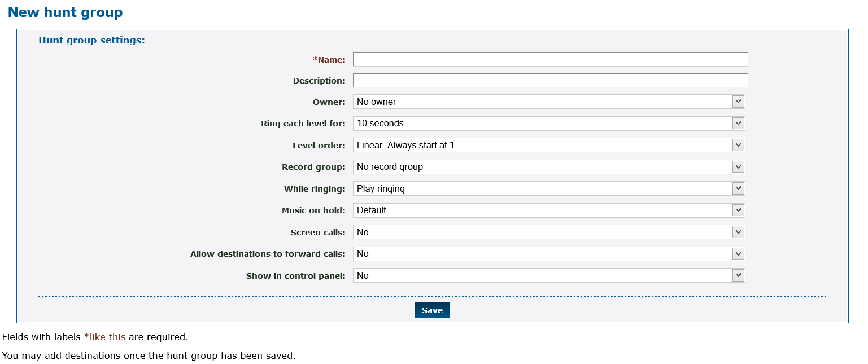The image size is (868, 364).
Task: Expand Allow destinations to forward calls dropdown
Action: pyautogui.click(x=548, y=254)
